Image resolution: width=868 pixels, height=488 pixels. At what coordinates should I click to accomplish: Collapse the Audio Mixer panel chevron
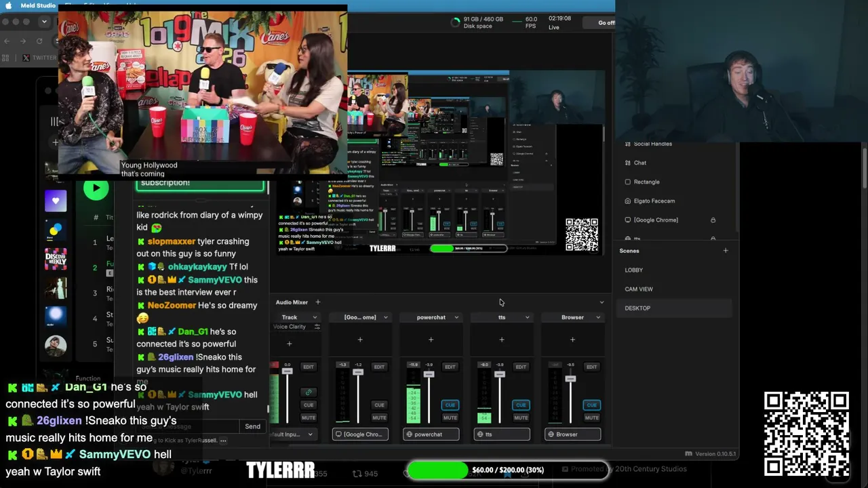[x=601, y=302]
